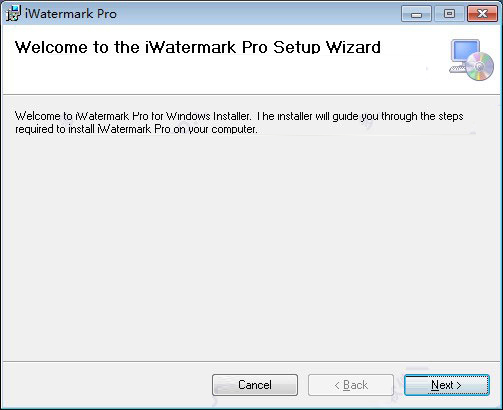Click the separator line above the buttons
Image resolution: width=503 pixels, height=410 pixels.
click(251, 361)
